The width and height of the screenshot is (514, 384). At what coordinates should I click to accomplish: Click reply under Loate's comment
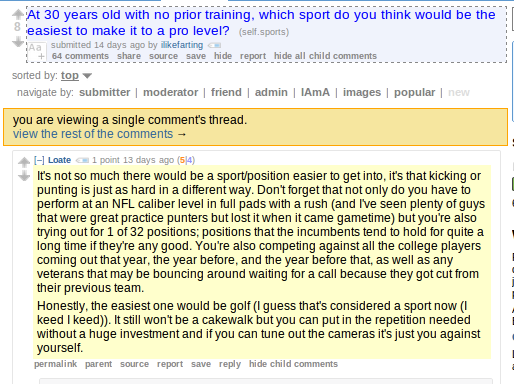[230, 364]
